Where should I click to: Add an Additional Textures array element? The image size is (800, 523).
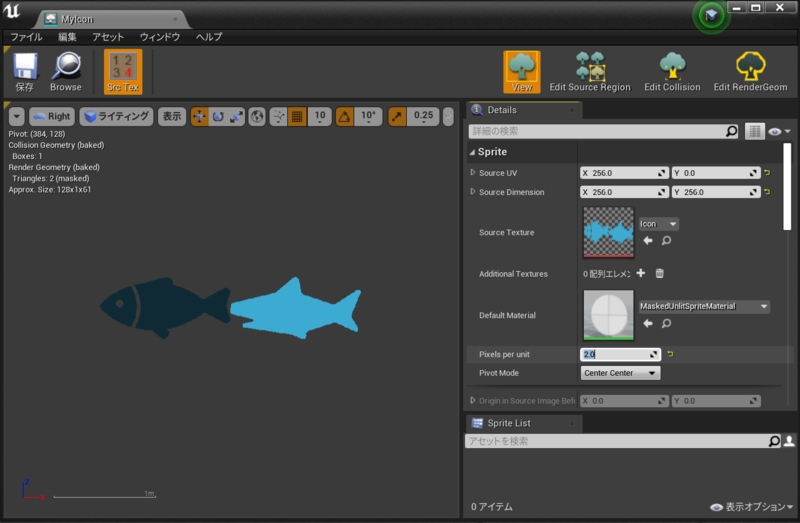641,273
